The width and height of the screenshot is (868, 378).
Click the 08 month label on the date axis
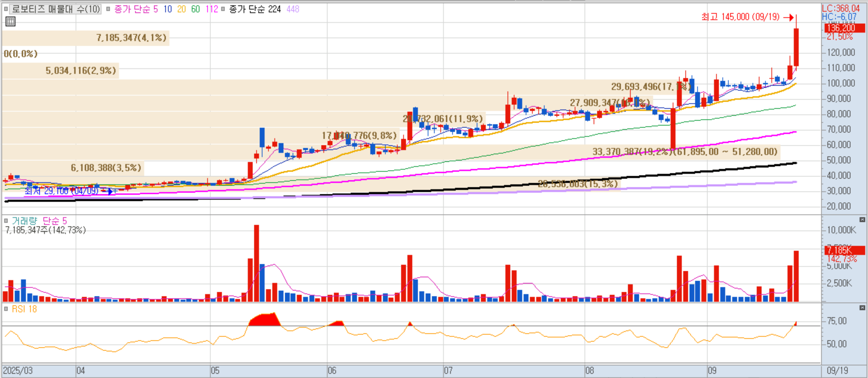[x=590, y=371]
